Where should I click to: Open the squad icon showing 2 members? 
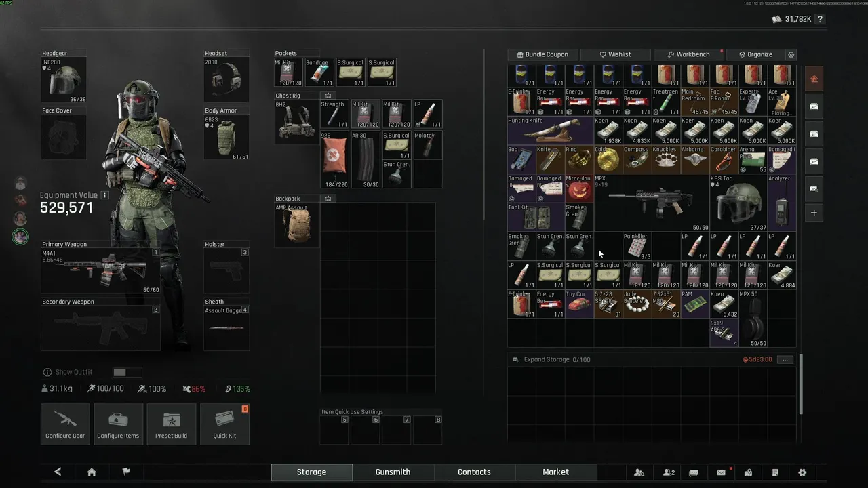pyautogui.click(x=669, y=472)
